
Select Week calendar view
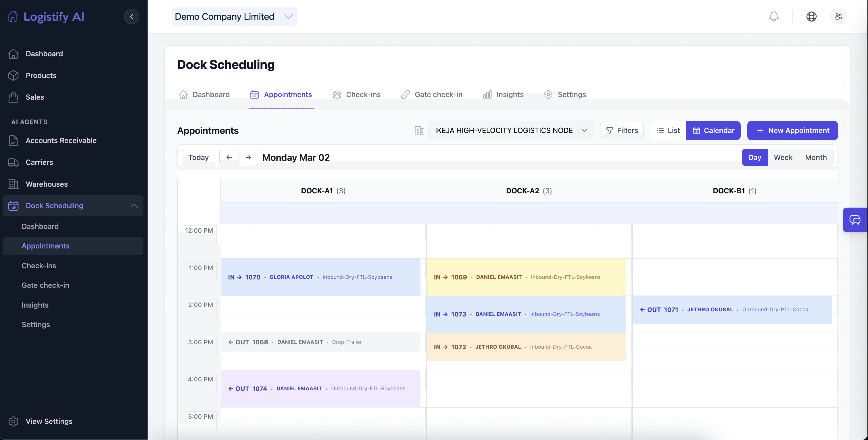click(x=783, y=157)
